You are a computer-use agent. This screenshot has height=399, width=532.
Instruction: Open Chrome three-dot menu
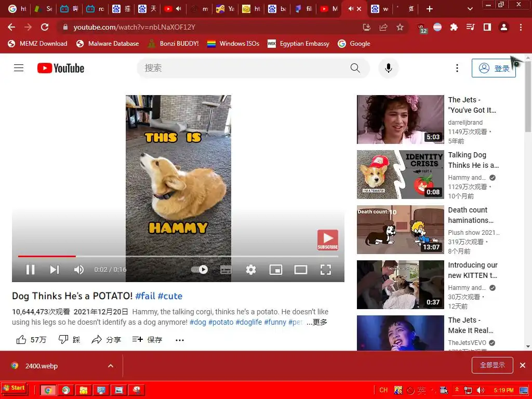click(521, 27)
